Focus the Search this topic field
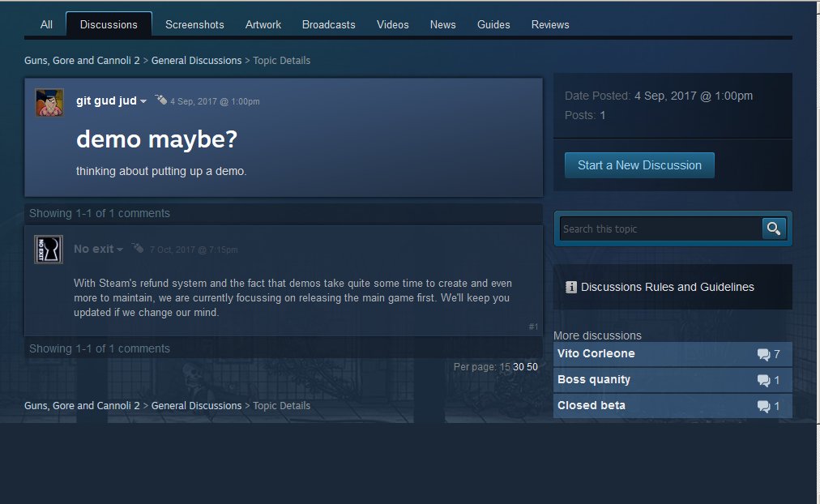The image size is (820, 504). click(660, 229)
